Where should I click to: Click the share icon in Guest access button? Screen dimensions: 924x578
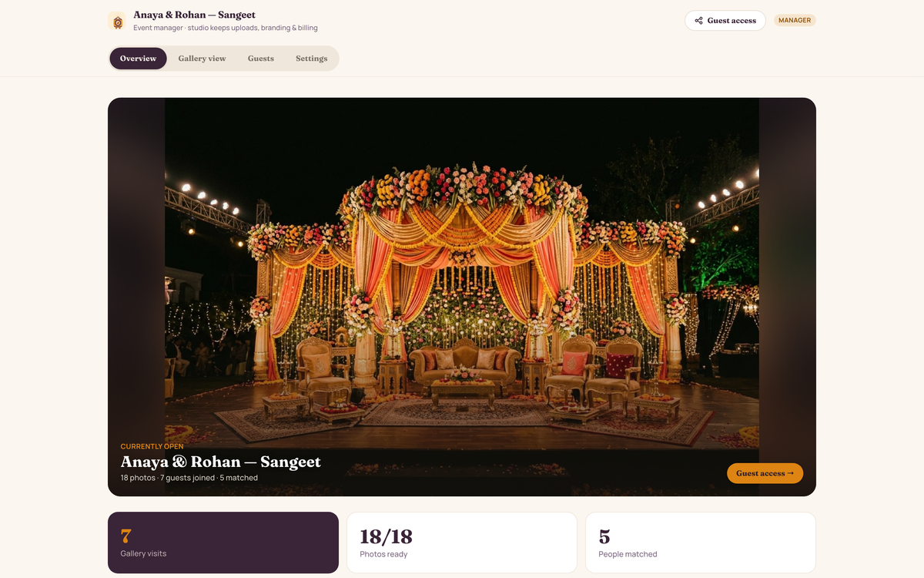pyautogui.click(x=698, y=21)
